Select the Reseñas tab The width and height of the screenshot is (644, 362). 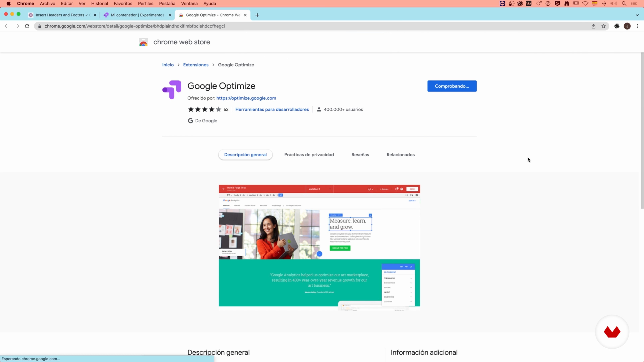pos(360,155)
